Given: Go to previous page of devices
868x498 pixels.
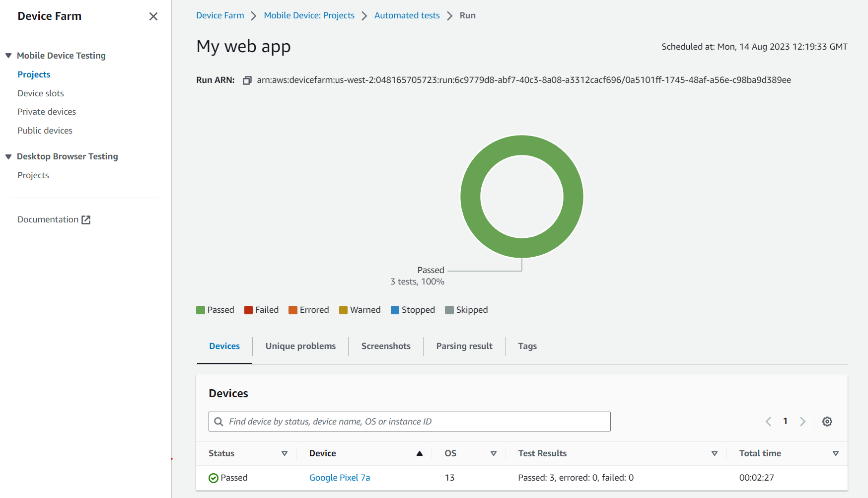Looking at the screenshot, I should (x=768, y=422).
